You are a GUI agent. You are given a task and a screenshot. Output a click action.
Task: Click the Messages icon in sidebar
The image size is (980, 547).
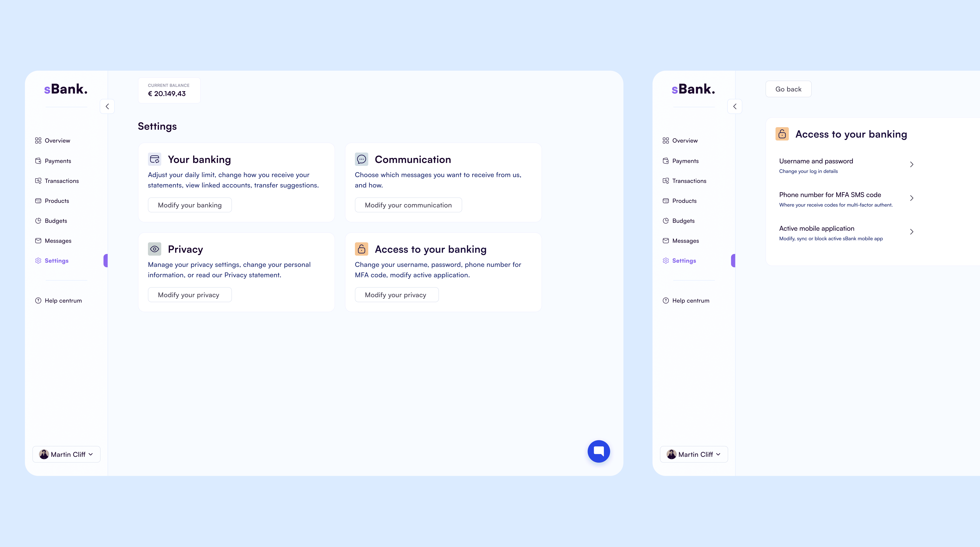(38, 240)
